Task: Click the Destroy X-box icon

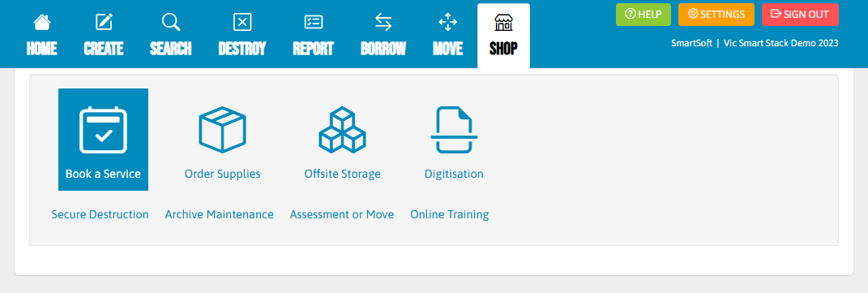Action: 242,22
